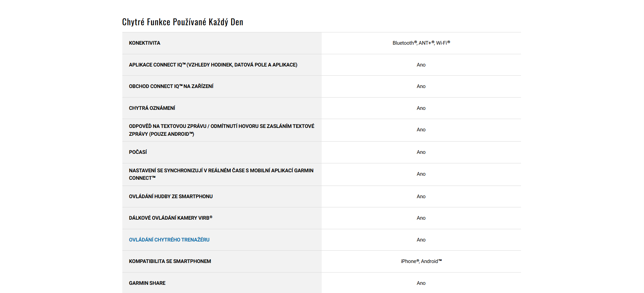Open the Ovládání chytrého trenažéru link
This screenshot has width=644, height=293.
169,240
